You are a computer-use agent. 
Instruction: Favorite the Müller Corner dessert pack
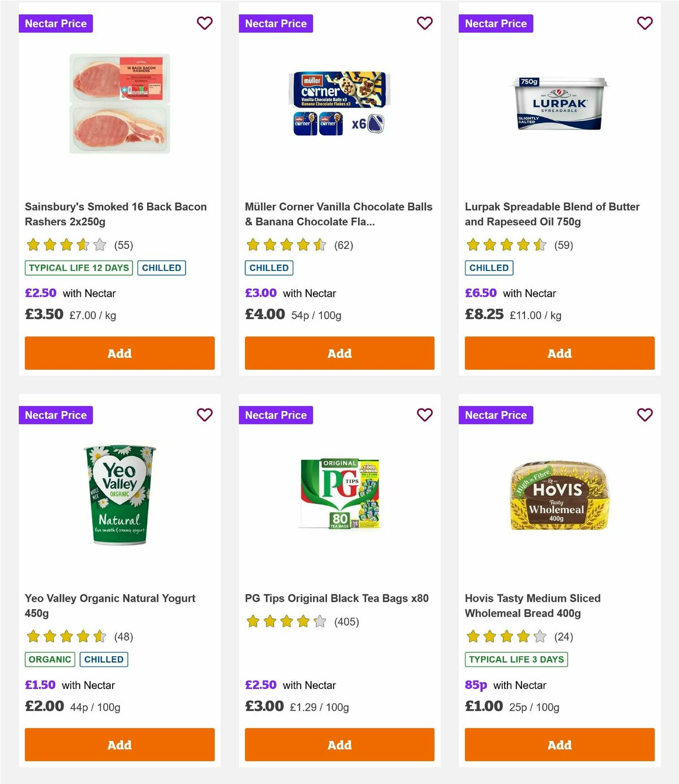pos(424,23)
